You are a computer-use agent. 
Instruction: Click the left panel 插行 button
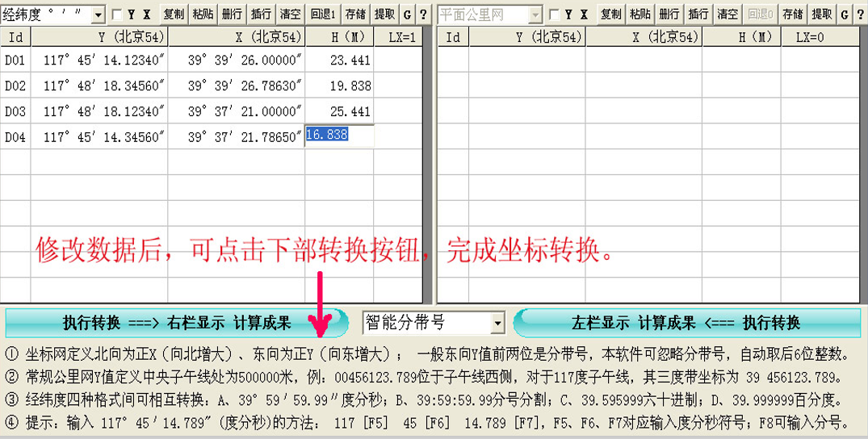[261, 15]
